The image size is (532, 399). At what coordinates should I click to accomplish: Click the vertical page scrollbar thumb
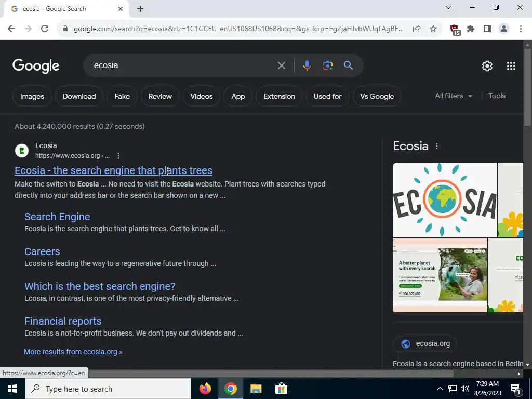tap(527, 88)
